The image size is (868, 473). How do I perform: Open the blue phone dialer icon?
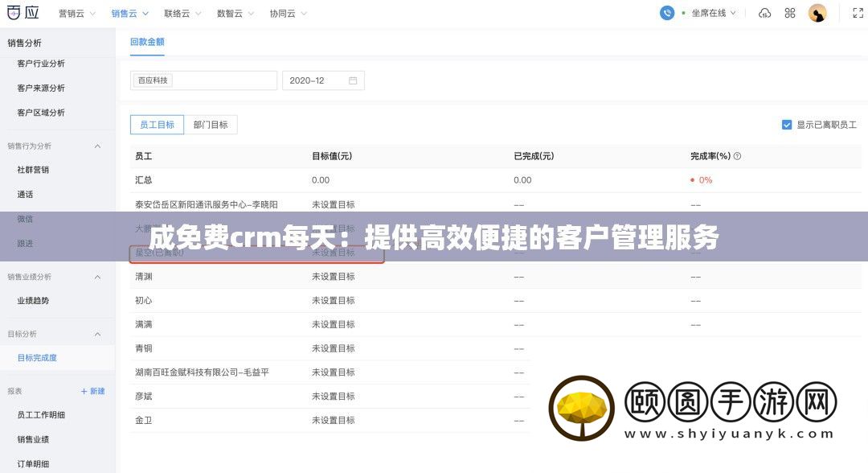667,13
